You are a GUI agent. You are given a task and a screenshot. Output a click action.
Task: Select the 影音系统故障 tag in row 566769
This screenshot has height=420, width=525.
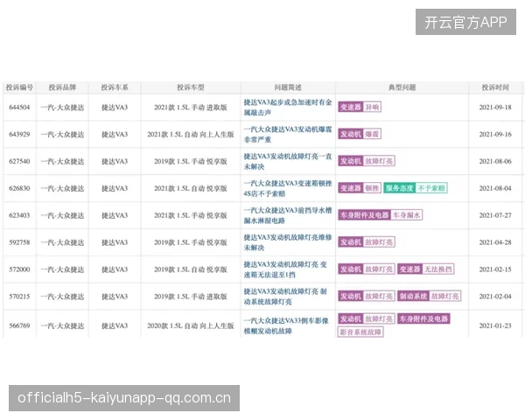click(x=360, y=332)
